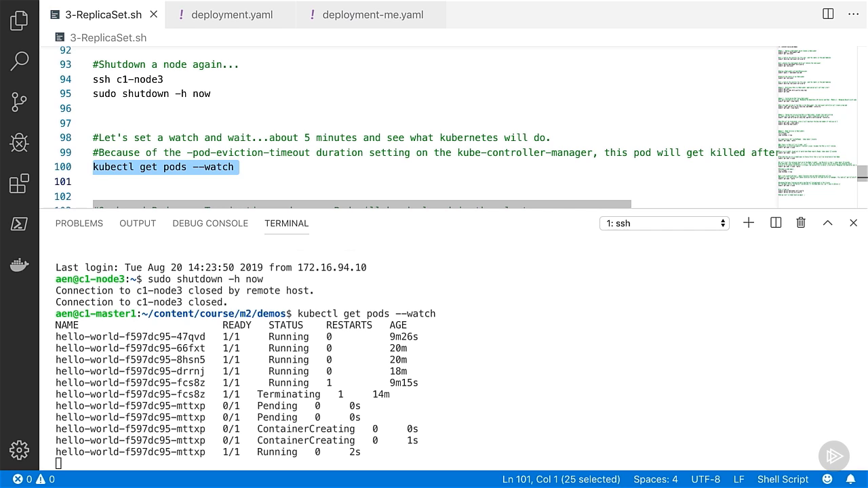Close the terminal panel

click(x=853, y=223)
